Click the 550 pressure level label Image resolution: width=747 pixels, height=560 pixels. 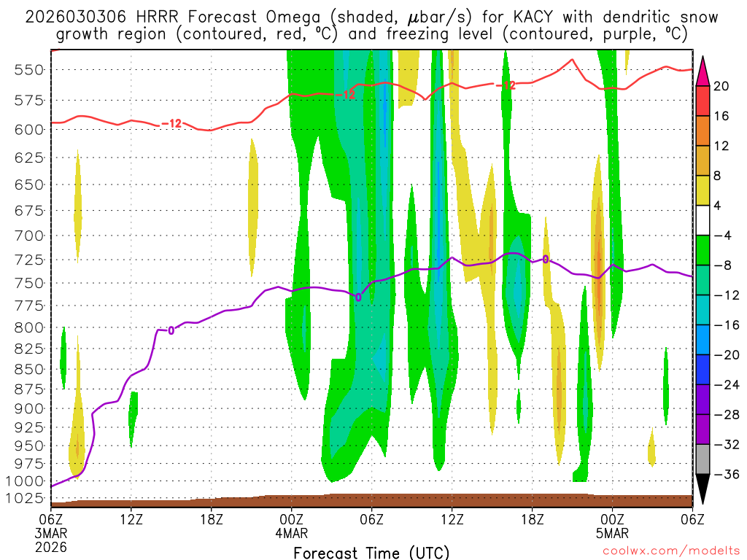(28, 70)
